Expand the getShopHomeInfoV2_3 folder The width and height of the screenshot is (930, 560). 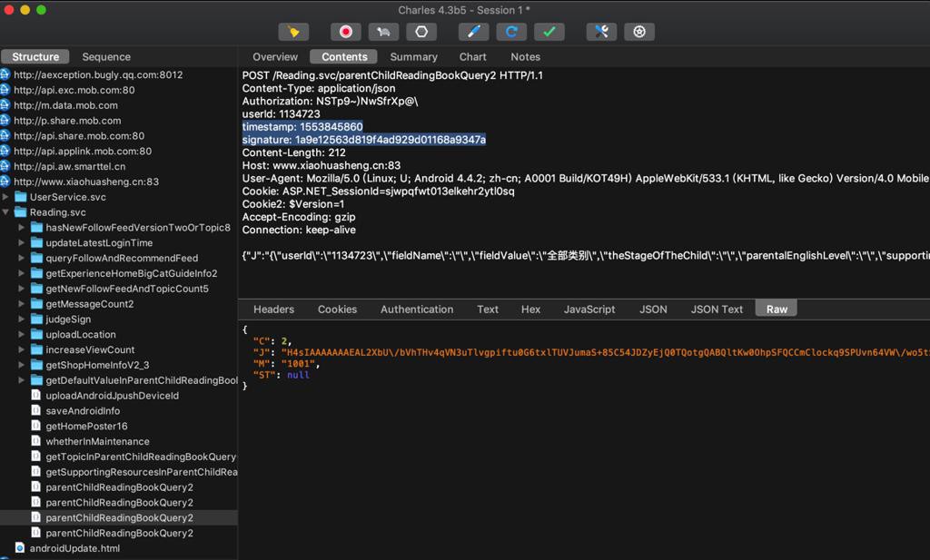point(22,365)
